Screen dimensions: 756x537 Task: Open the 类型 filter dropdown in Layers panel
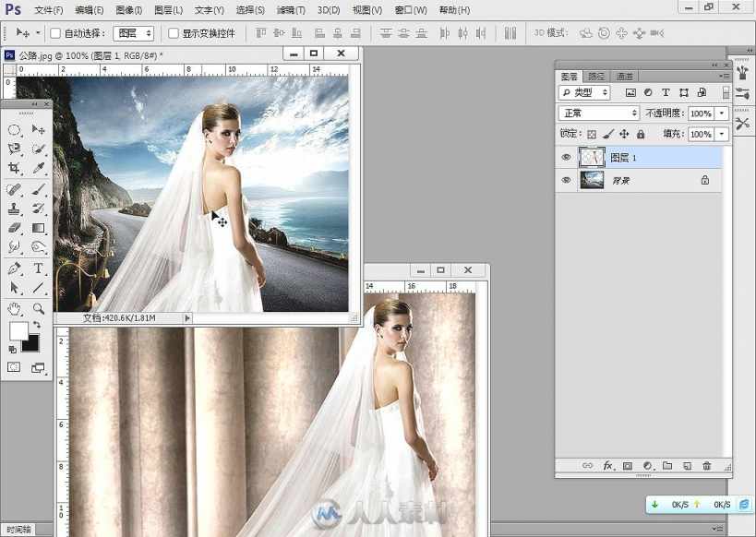point(584,92)
